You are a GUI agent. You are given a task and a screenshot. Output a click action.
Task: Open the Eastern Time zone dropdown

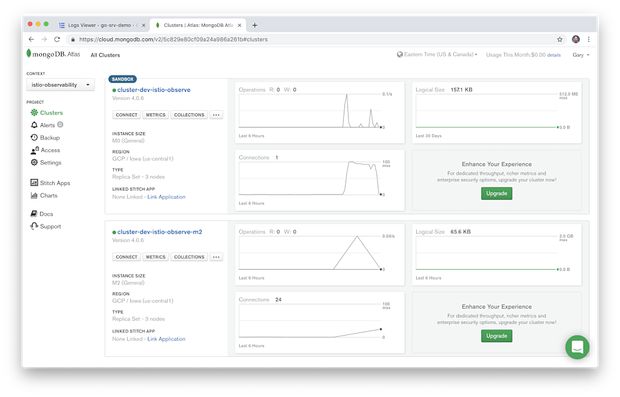coord(437,54)
